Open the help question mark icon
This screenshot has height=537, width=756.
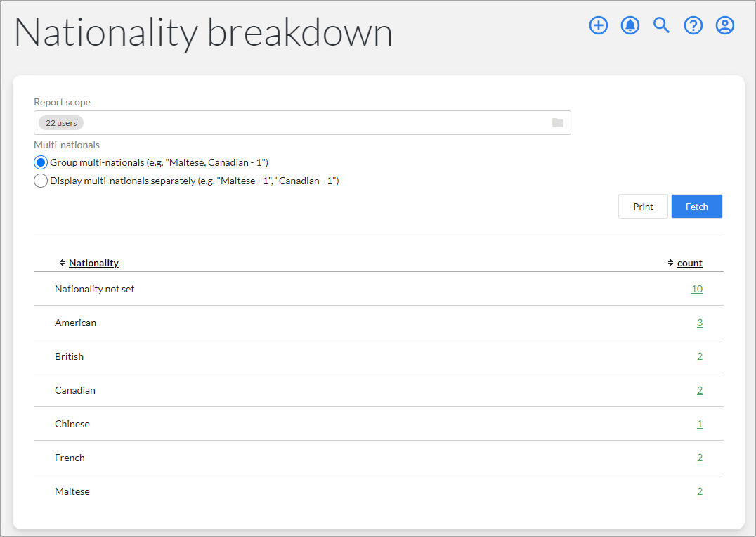693,25
